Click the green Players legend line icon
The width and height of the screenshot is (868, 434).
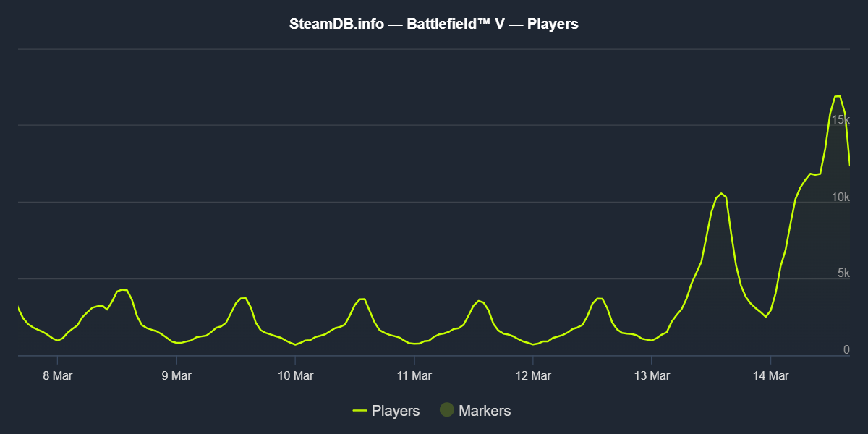click(x=360, y=411)
